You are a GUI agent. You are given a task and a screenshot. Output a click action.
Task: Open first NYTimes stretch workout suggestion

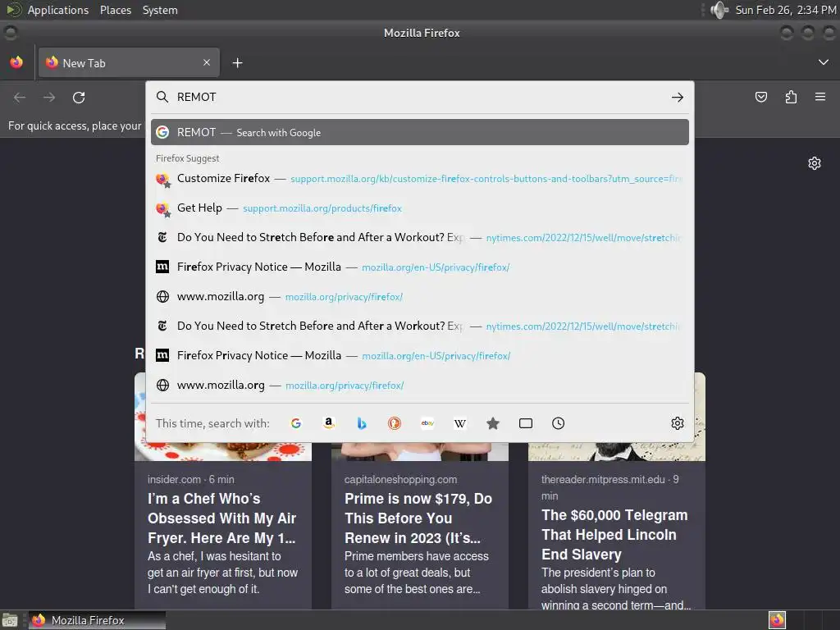coord(420,237)
